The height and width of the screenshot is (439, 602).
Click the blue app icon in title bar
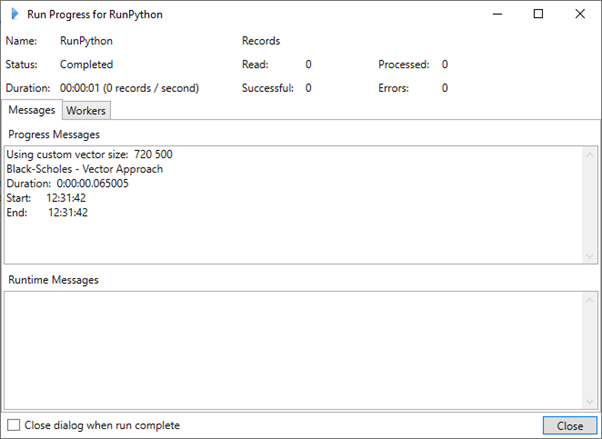(x=15, y=14)
